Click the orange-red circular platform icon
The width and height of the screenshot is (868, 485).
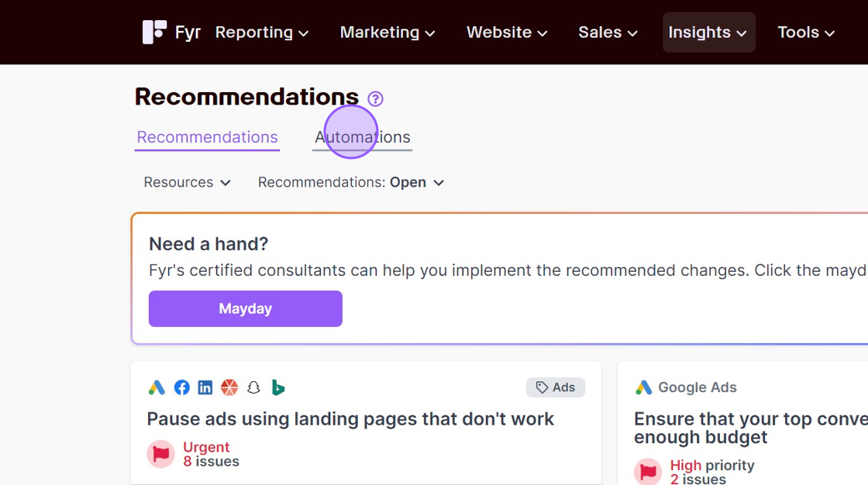[229, 387]
